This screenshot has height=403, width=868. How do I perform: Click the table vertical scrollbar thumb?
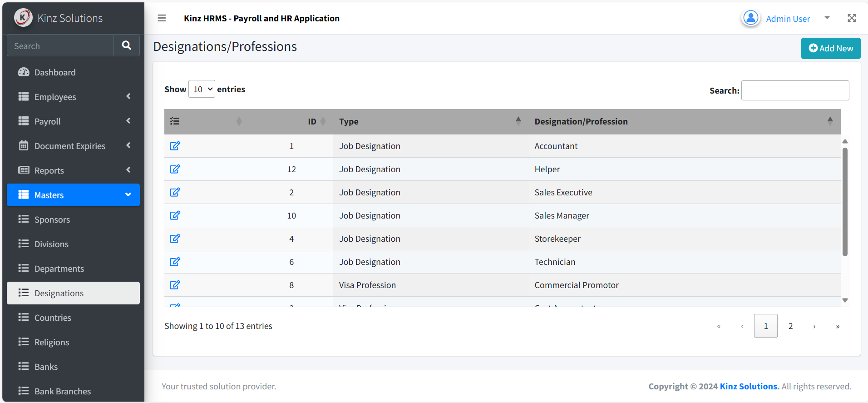[845, 202]
